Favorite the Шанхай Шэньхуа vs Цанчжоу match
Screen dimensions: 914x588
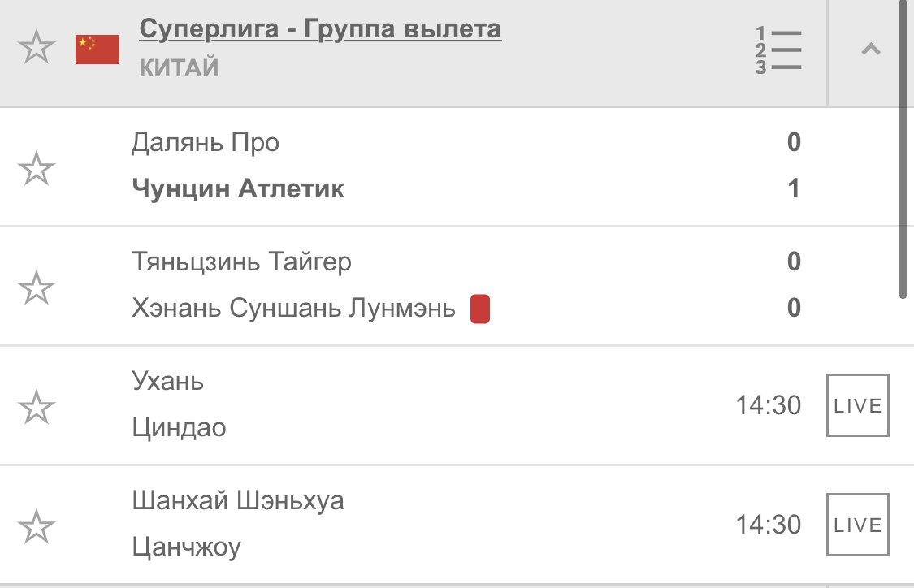click(36, 526)
